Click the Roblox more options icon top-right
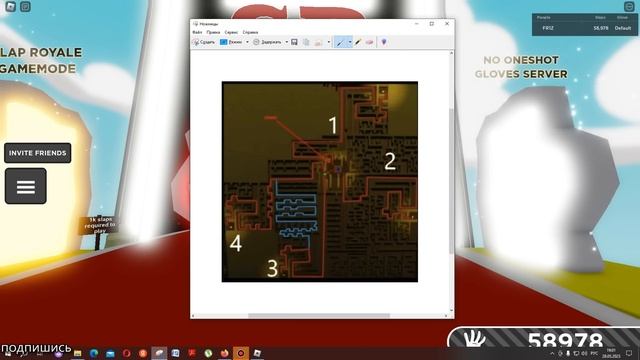The image size is (640, 360). (x=629, y=6)
